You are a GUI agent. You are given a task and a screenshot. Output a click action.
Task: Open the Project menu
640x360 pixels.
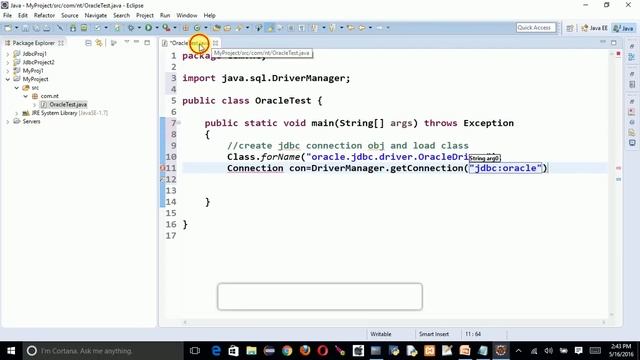[144, 16]
